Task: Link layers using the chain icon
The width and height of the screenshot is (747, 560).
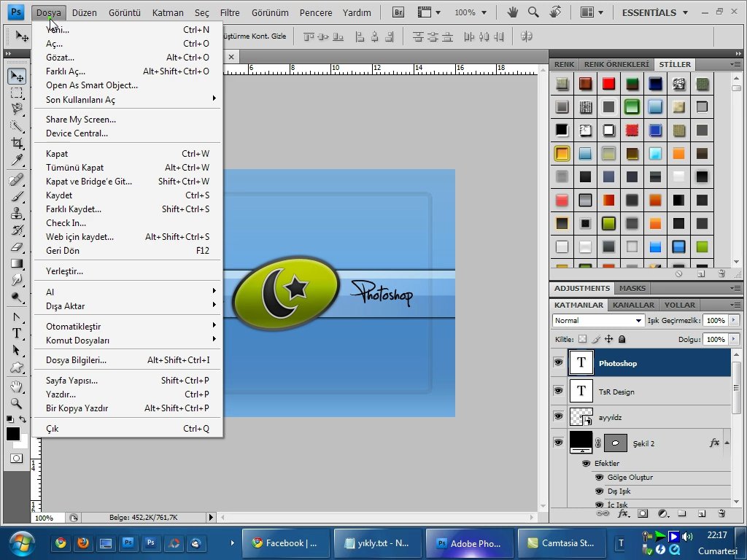Action: [603, 513]
